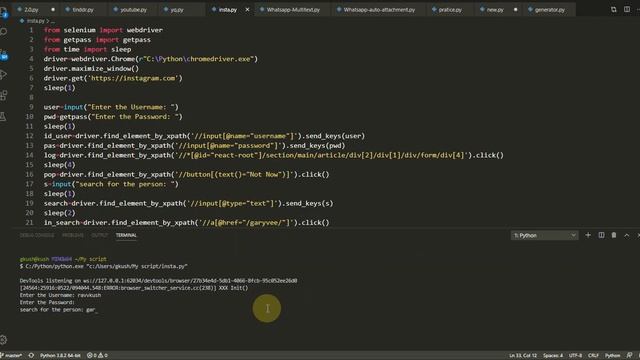Click the 'driver.maximize_window()' code line

tap(91, 69)
